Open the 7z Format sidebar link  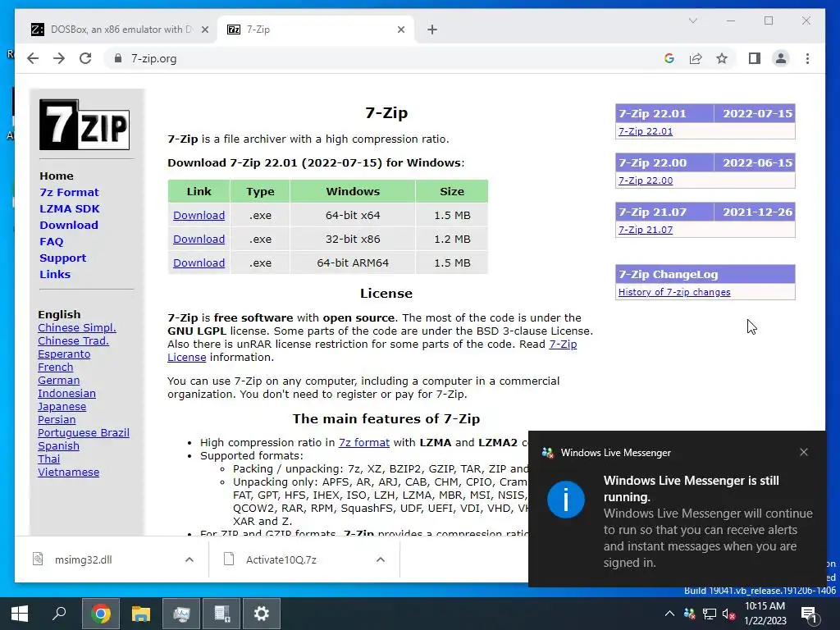[69, 192]
